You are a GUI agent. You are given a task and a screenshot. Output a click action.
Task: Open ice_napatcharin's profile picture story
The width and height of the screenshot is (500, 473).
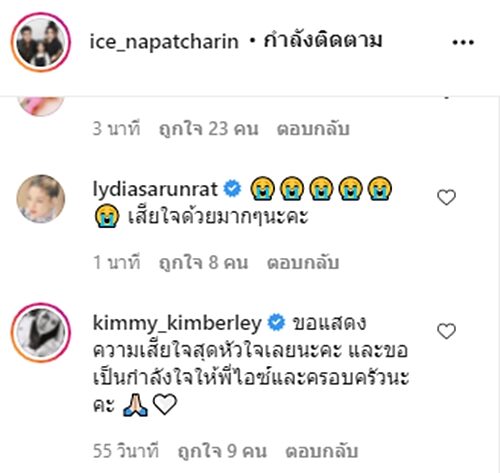coord(41,42)
